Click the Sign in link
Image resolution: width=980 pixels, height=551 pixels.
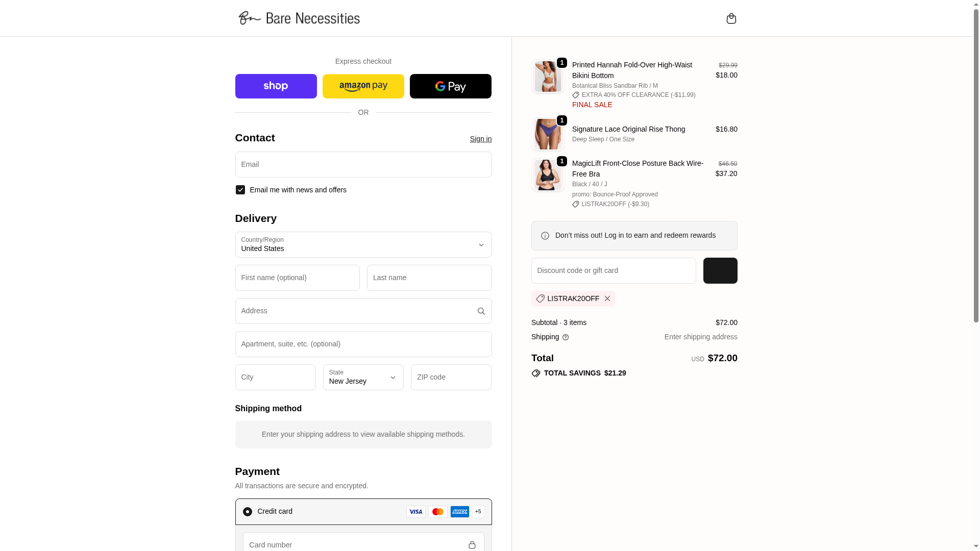(480, 139)
